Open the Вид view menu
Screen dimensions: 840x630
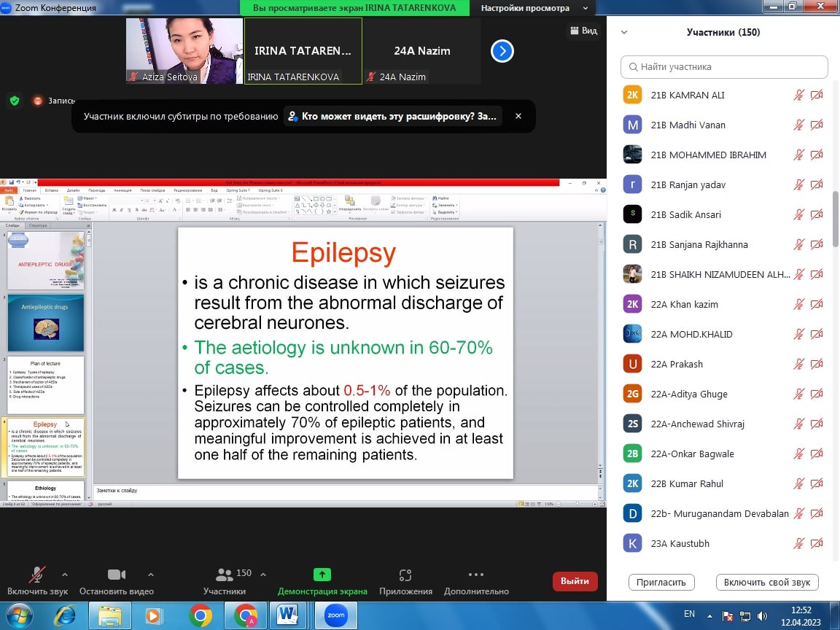pyautogui.click(x=583, y=31)
